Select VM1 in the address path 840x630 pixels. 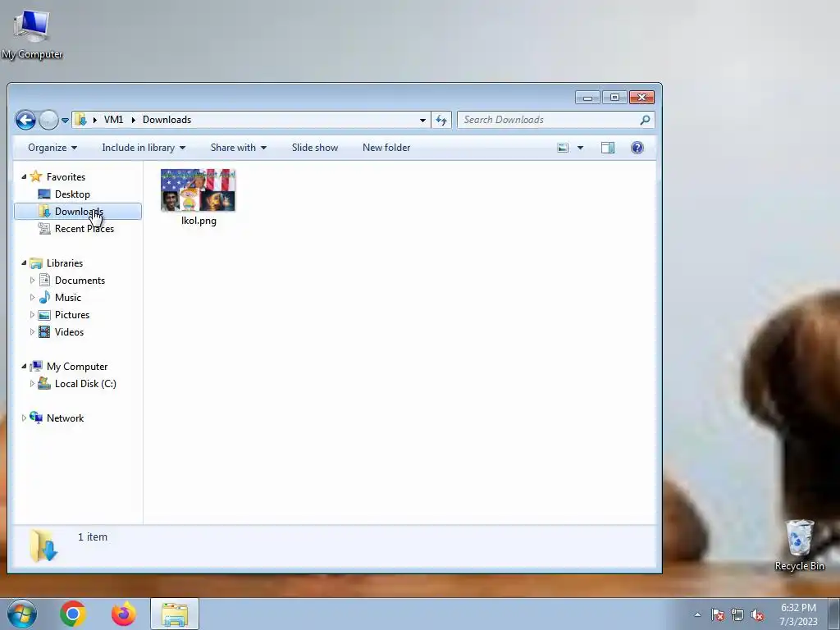tap(113, 120)
